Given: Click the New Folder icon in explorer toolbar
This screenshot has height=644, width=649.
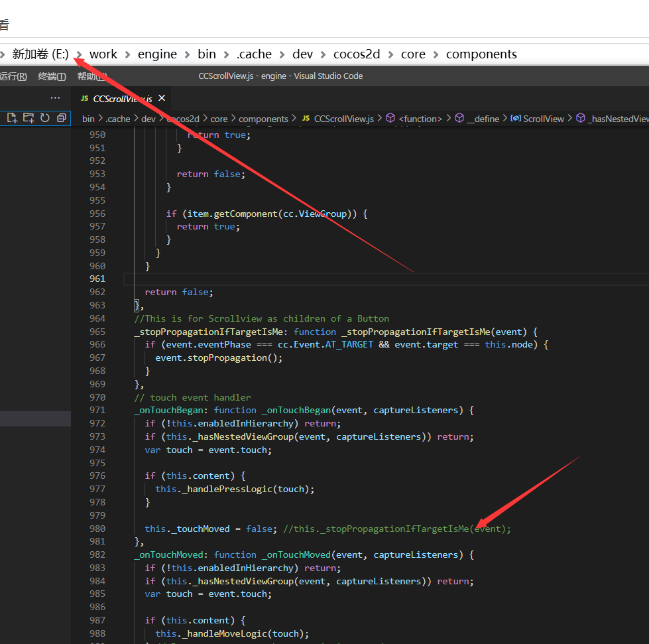Looking at the screenshot, I should click(29, 118).
